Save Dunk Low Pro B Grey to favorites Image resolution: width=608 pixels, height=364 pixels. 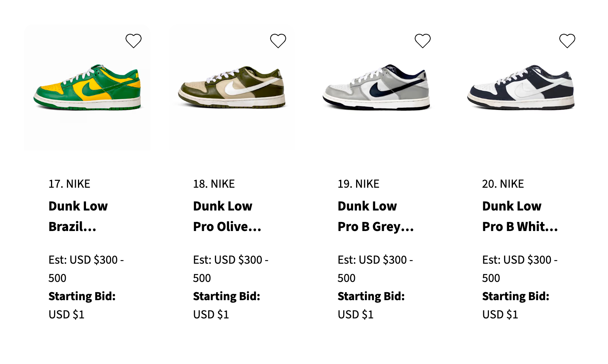coord(423,41)
